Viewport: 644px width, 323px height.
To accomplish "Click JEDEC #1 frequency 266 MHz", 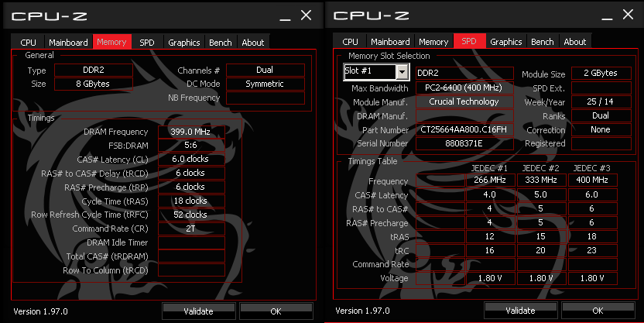I will coord(491,180).
